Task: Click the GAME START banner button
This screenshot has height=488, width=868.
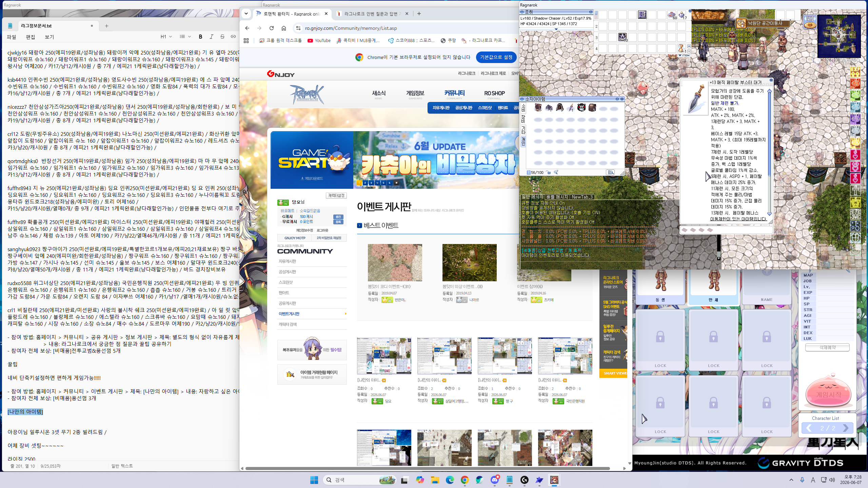Action: point(312,160)
